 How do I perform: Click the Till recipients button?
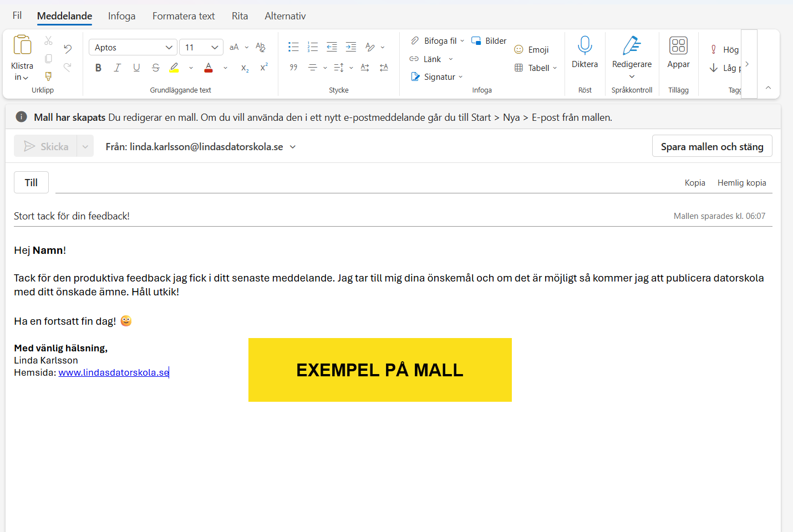click(x=31, y=182)
